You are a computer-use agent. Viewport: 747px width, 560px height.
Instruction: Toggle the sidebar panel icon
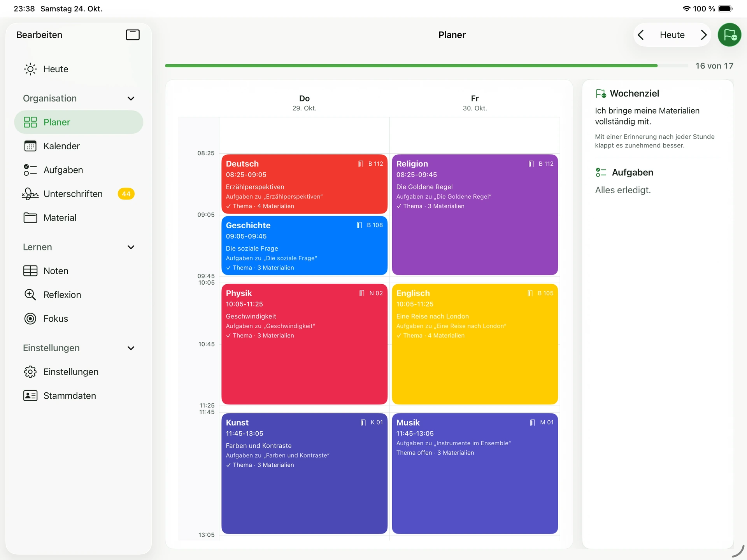click(133, 35)
